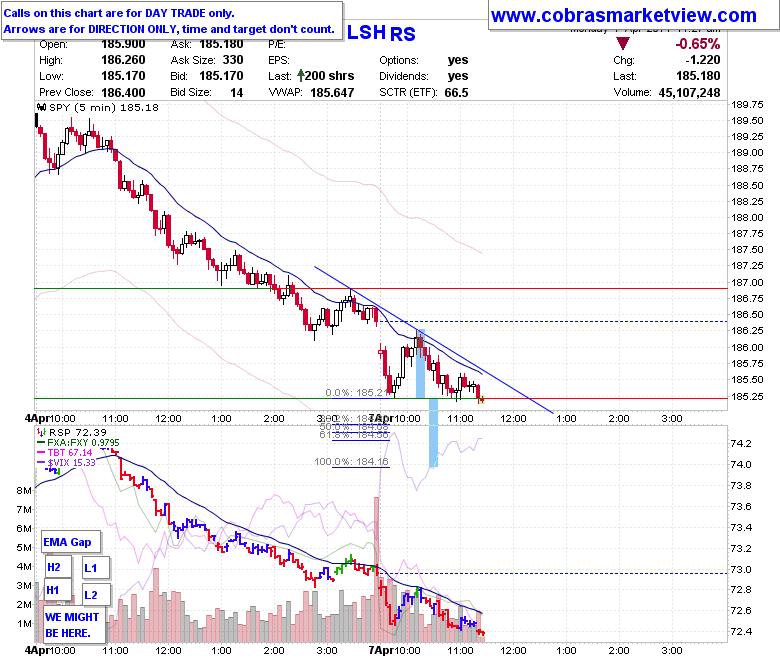Image resolution: width=780 pixels, height=659 pixels.
Task: Click the Last value 185.180 under Chg
Action: coord(698,76)
